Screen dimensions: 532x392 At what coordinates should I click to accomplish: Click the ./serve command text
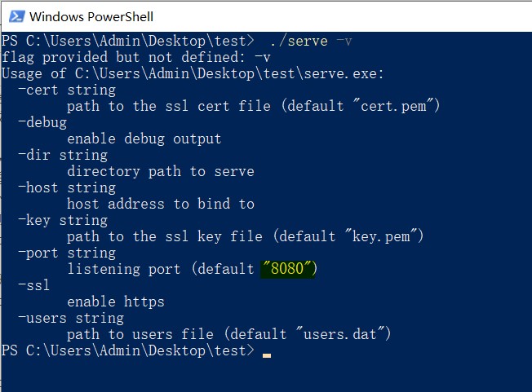tap(299, 42)
